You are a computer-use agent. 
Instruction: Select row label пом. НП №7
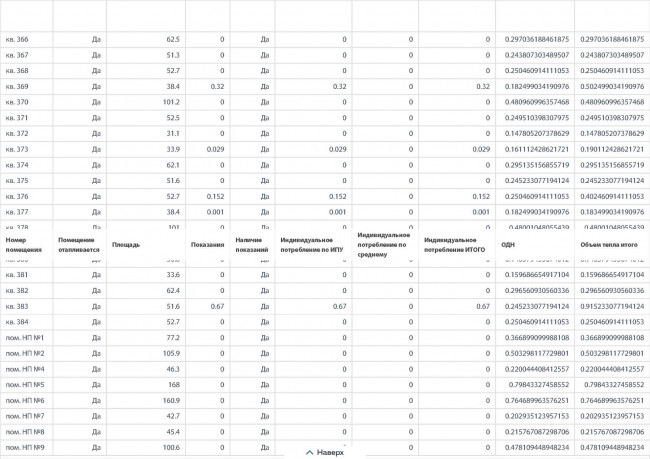click(x=25, y=416)
